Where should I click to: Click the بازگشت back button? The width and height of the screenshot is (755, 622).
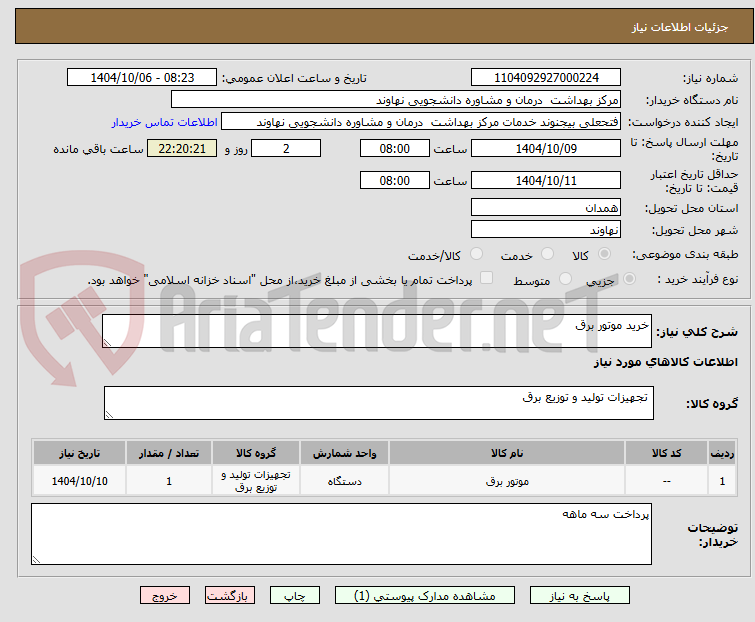pyautogui.click(x=230, y=596)
